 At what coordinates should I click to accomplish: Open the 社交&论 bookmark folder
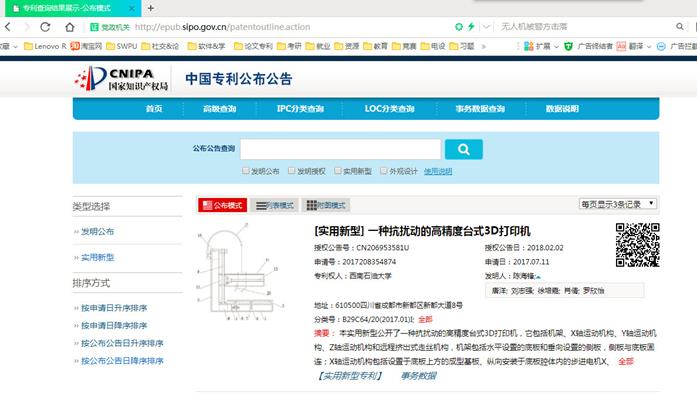[x=160, y=46]
